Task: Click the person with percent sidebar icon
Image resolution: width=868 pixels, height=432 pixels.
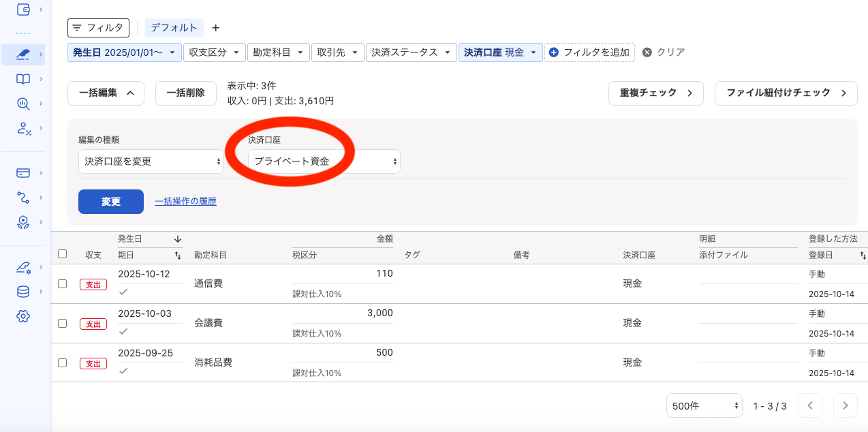Action: click(x=24, y=128)
